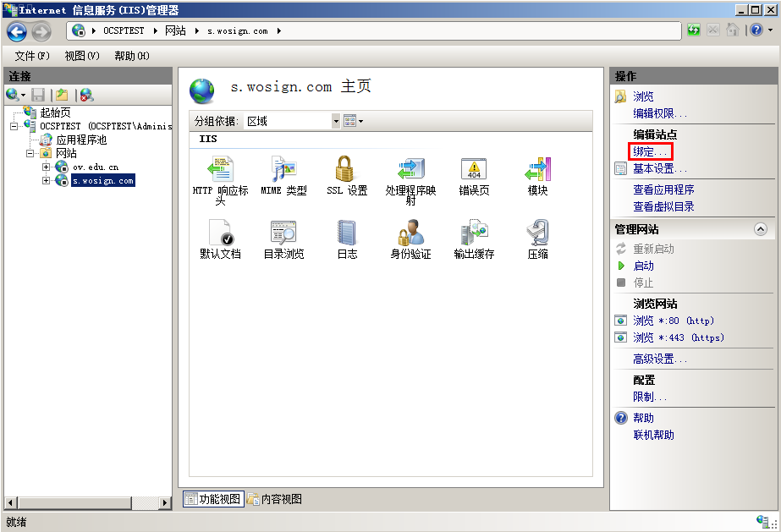781x532 pixels.
Task: Collapse the 管理网站 section
Action: pos(760,229)
